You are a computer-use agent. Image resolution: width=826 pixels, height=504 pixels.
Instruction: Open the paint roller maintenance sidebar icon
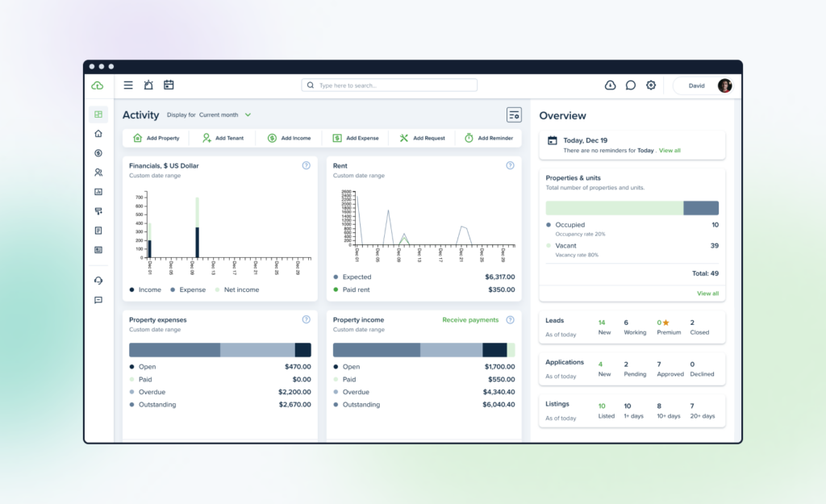tap(98, 211)
